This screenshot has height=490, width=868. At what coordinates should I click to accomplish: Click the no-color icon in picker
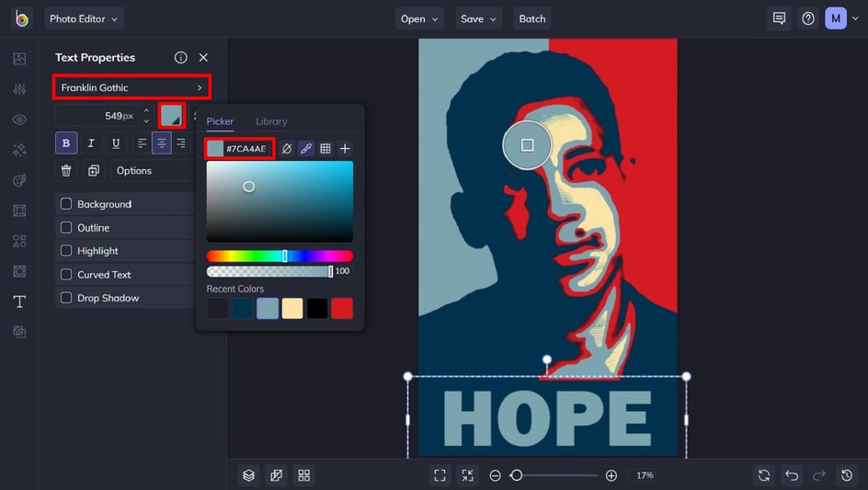tap(287, 148)
